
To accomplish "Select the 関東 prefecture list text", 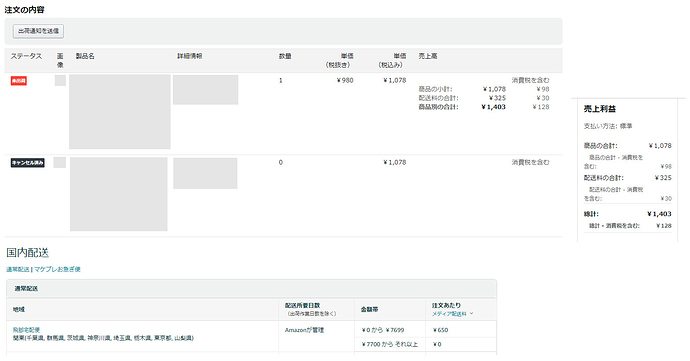I will tap(103, 338).
